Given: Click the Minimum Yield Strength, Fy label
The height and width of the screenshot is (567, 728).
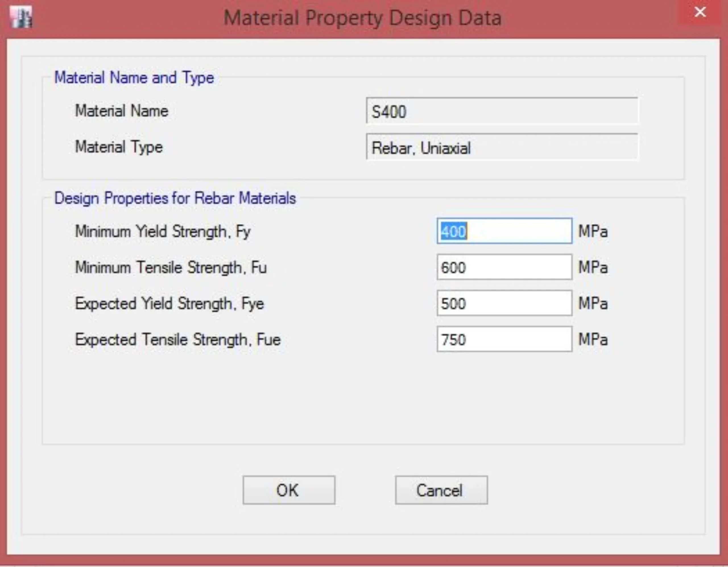Looking at the screenshot, I should (x=163, y=231).
